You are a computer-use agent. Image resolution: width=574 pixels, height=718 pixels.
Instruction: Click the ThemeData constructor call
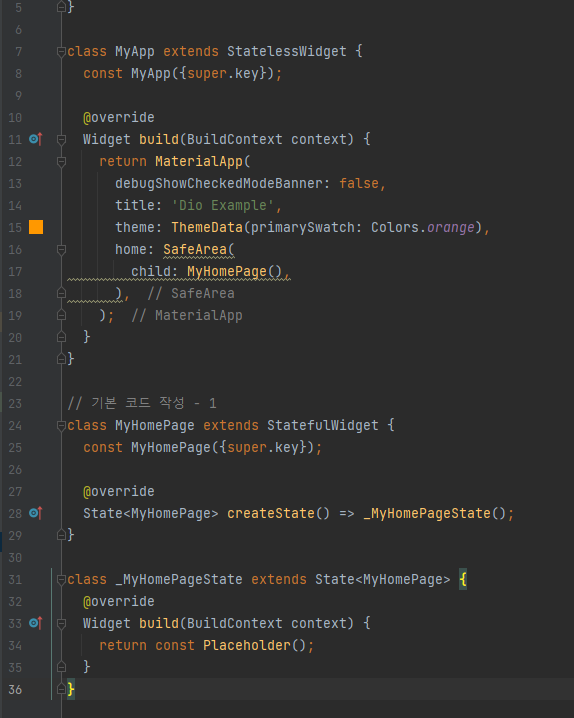(207, 227)
